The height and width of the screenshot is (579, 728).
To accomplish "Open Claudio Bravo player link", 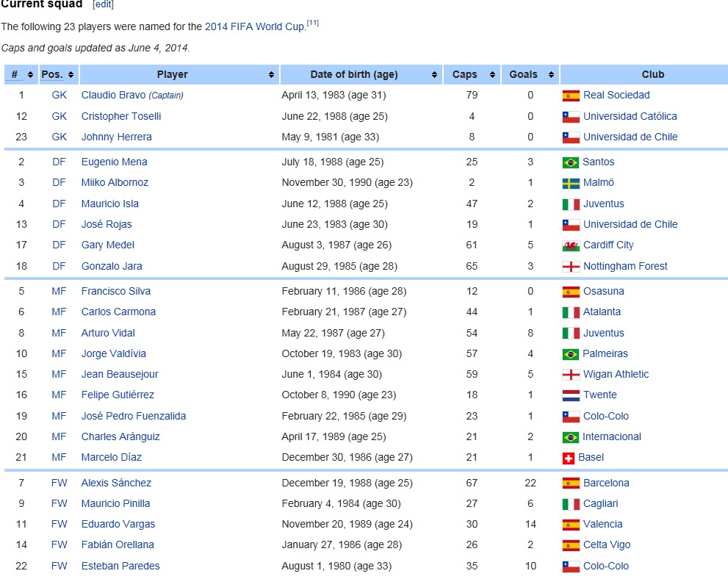I will point(113,96).
